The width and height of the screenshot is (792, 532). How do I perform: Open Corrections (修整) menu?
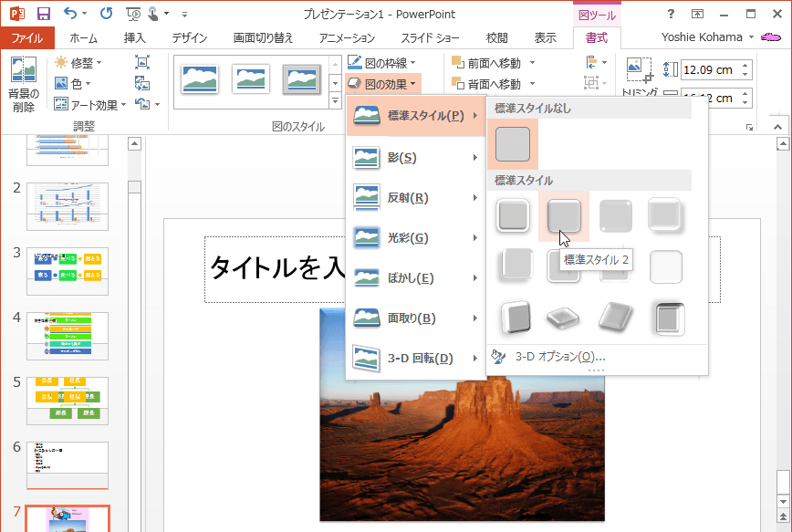coord(78,63)
